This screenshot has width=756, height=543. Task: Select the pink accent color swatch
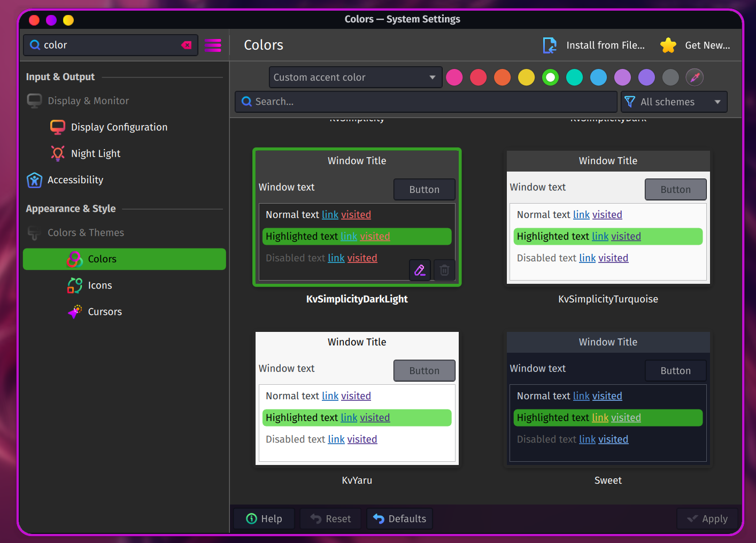point(454,77)
